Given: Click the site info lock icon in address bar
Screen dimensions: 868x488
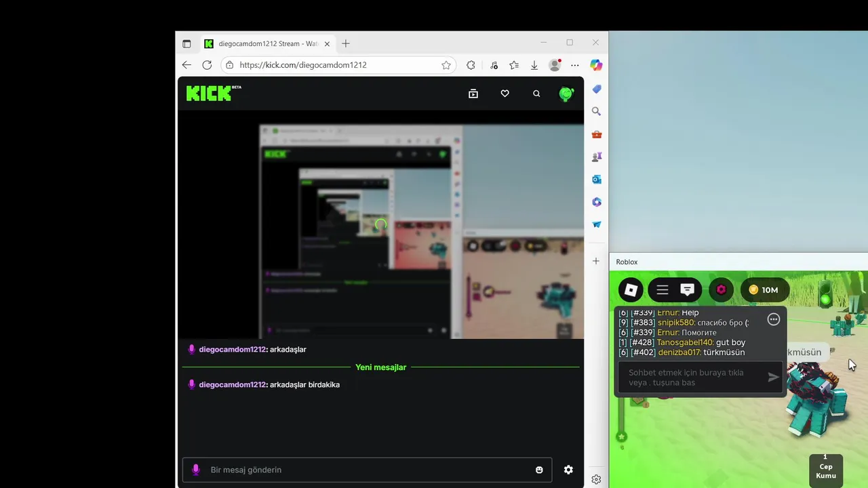Looking at the screenshot, I should point(230,65).
